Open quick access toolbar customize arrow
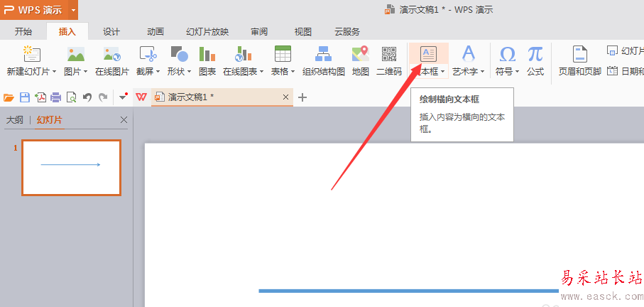This screenshot has height=307, width=644. 124,97
